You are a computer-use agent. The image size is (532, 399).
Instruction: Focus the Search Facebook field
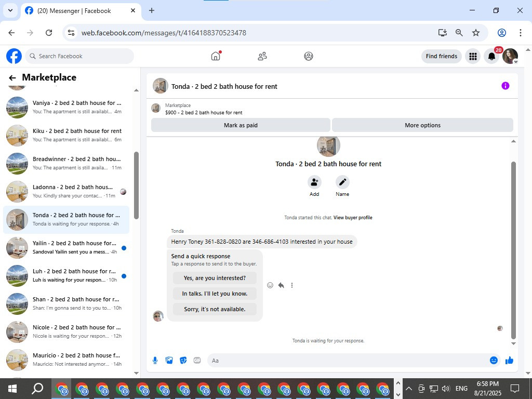pos(79,56)
